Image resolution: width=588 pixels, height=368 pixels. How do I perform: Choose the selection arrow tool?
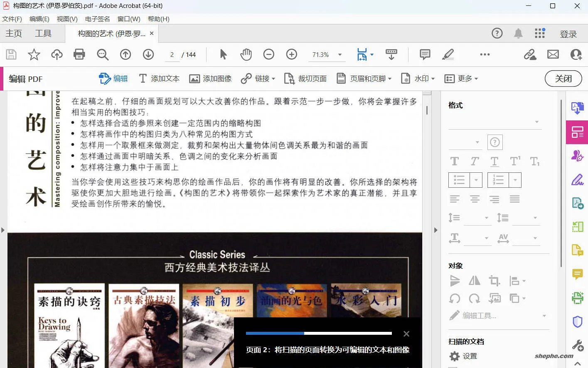click(223, 54)
